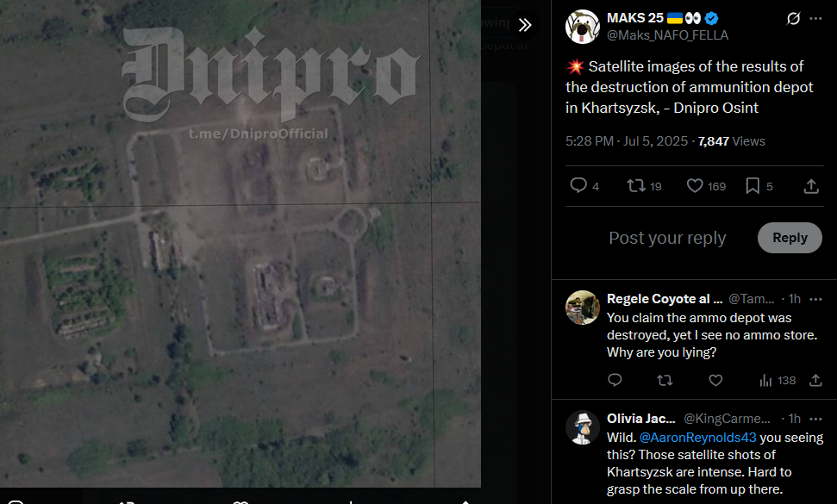The image size is (837, 504).
Task: Click the Regele Coyote al display name
Action: (x=665, y=299)
